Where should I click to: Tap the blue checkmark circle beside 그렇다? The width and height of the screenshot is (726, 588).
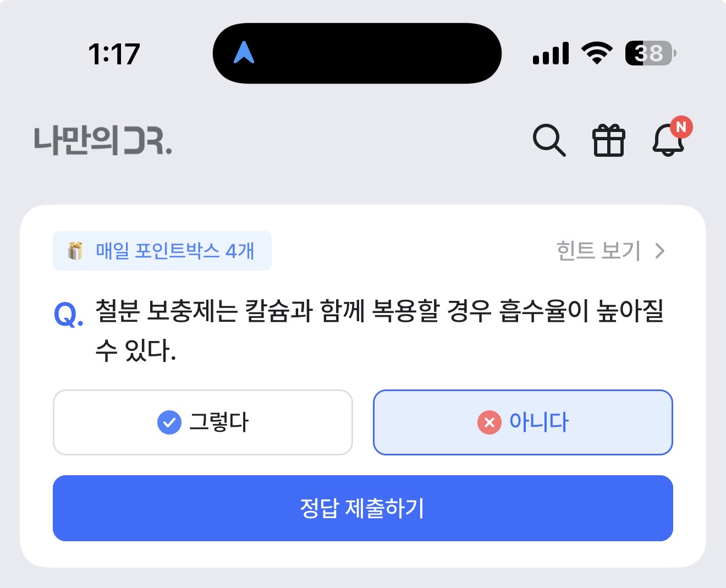169,422
